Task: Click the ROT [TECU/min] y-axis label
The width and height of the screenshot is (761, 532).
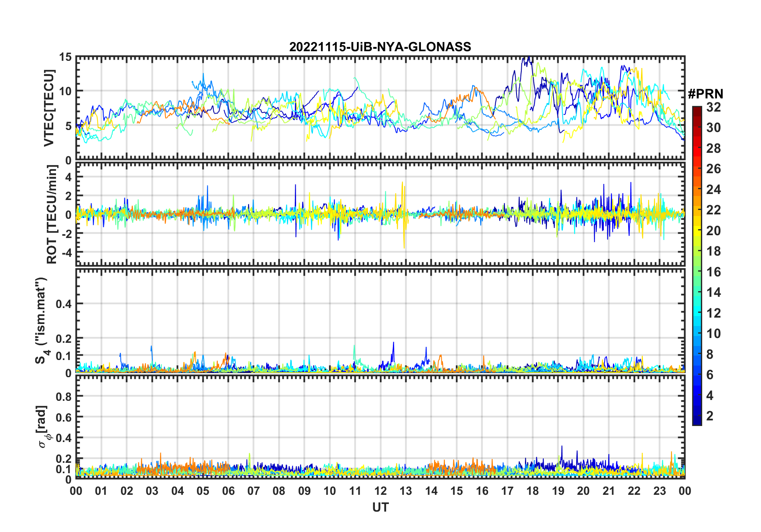Action: pyautogui.click(x=52, y=214)
